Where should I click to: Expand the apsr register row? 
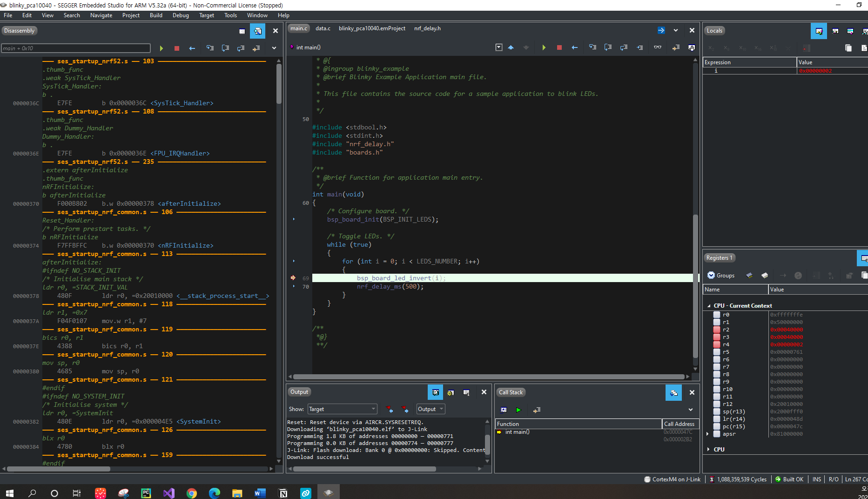[x=708, y=434]
